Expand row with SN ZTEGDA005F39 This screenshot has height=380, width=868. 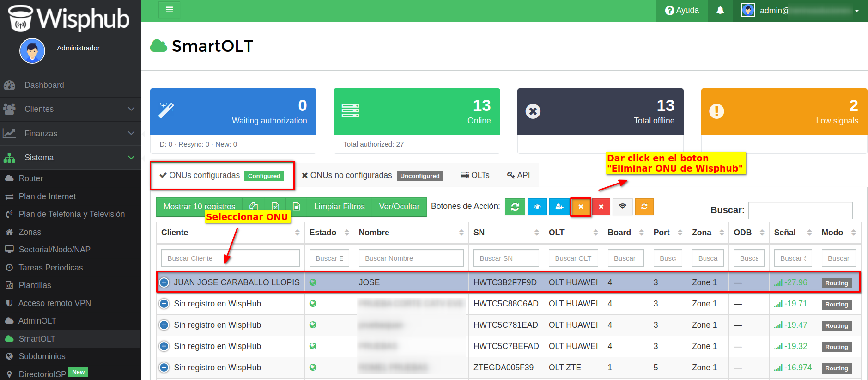pyautogui.click(x=164, y=368)
